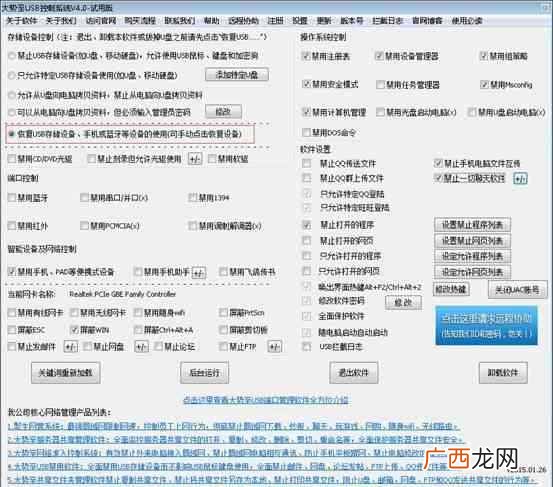Toggle the 禁用随身wifi checkbox

tap(138, 312)
